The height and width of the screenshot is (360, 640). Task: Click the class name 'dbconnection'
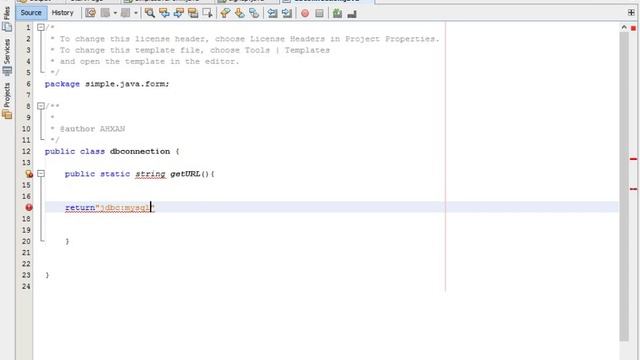tap(140, 151)
